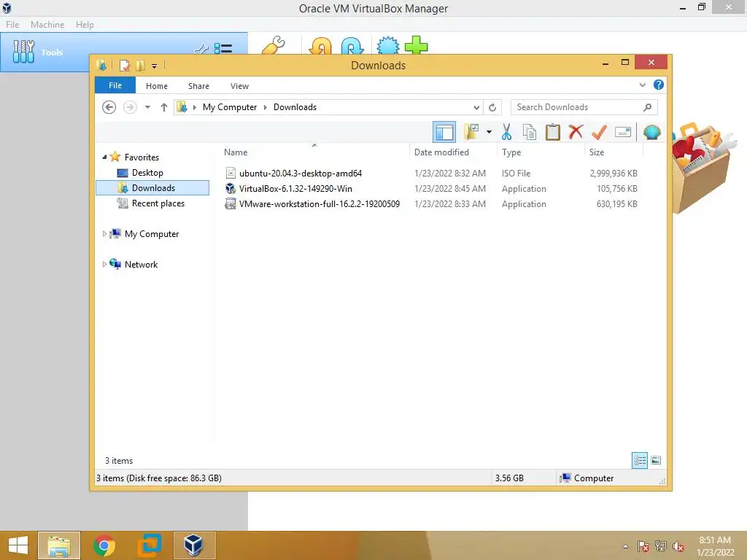Click the orange checkmark properties icon
Screen dimensions: 747x560
[599, 133]
